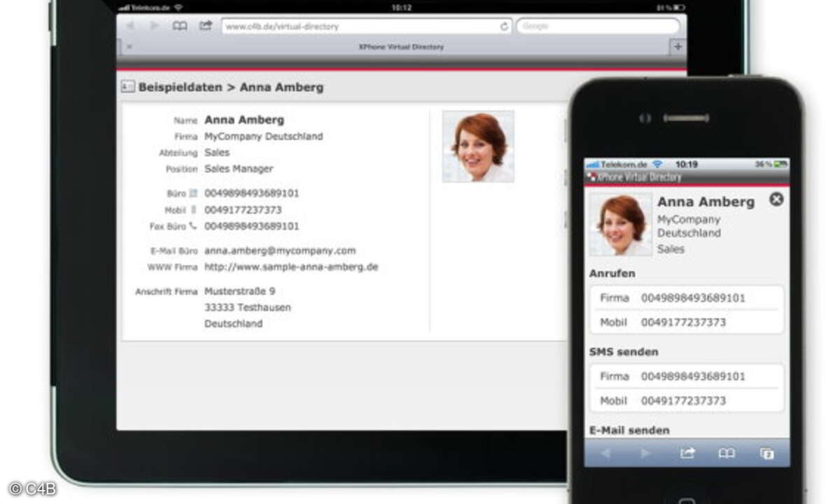Click the c4b.de address field on iPad
Screen dimensions: 840x504
[x=366, y=27]
